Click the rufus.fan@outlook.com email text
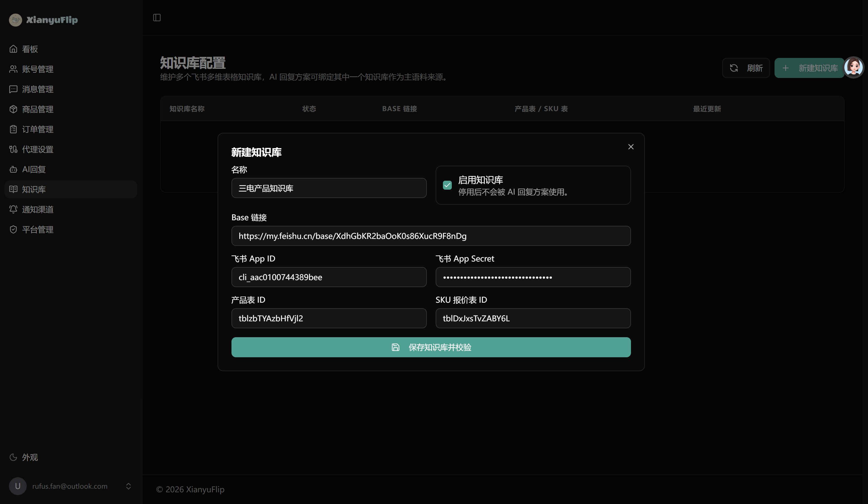The image size is (868, 504). 70,486
